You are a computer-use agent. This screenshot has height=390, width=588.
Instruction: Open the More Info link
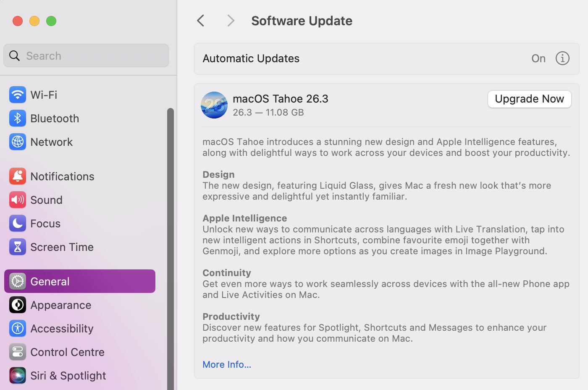pos(226,364)
